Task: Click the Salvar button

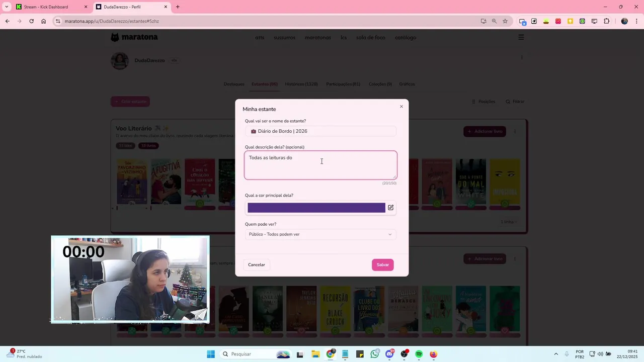Action: click(x=383, y=265)
